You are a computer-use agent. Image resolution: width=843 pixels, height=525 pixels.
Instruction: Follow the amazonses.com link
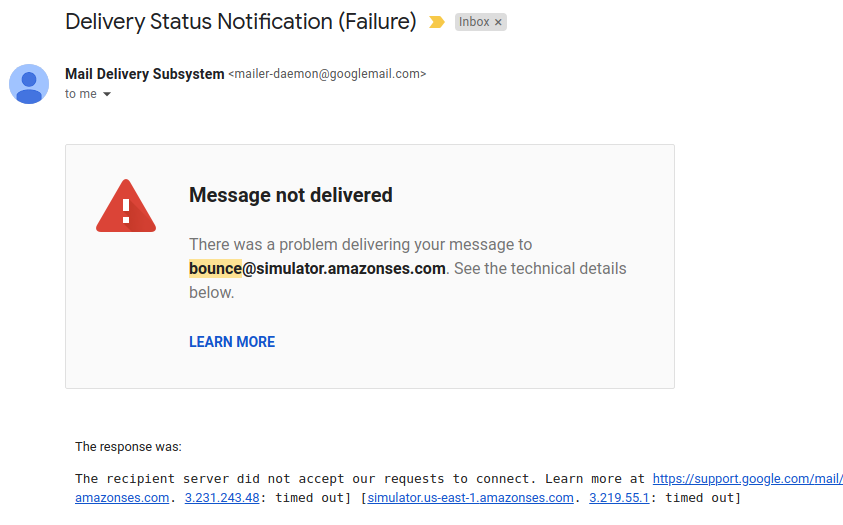tap(122, 498)
